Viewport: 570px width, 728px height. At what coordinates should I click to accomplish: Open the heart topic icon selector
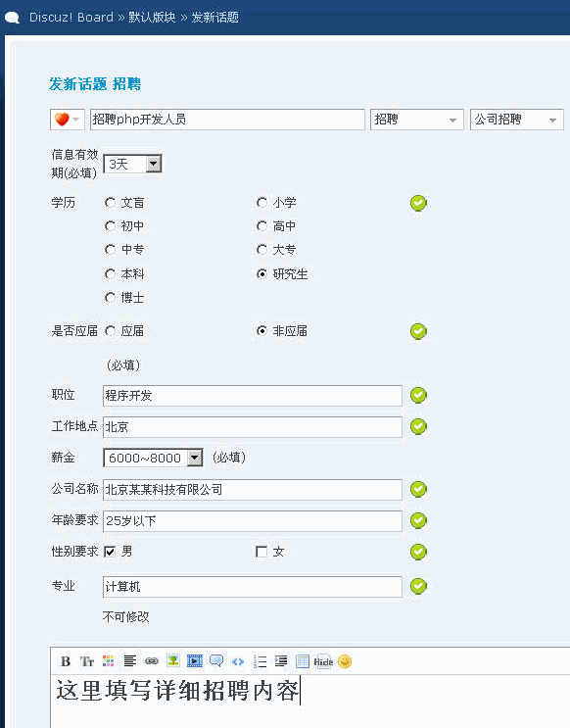coord(68,120)
